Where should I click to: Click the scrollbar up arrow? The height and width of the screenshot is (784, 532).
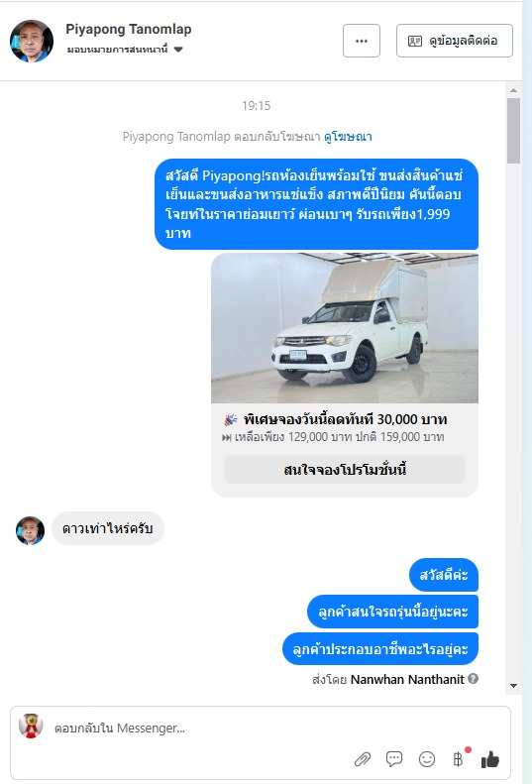513,90
